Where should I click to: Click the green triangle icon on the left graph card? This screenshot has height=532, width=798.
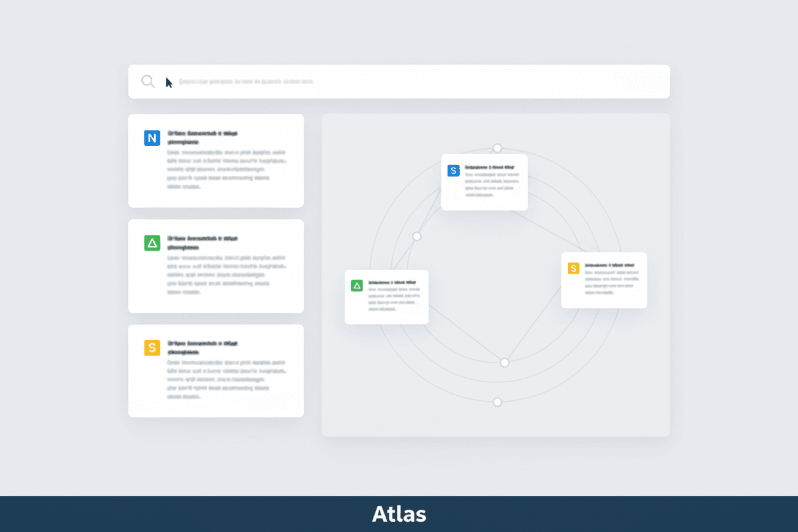coord(357,285)
